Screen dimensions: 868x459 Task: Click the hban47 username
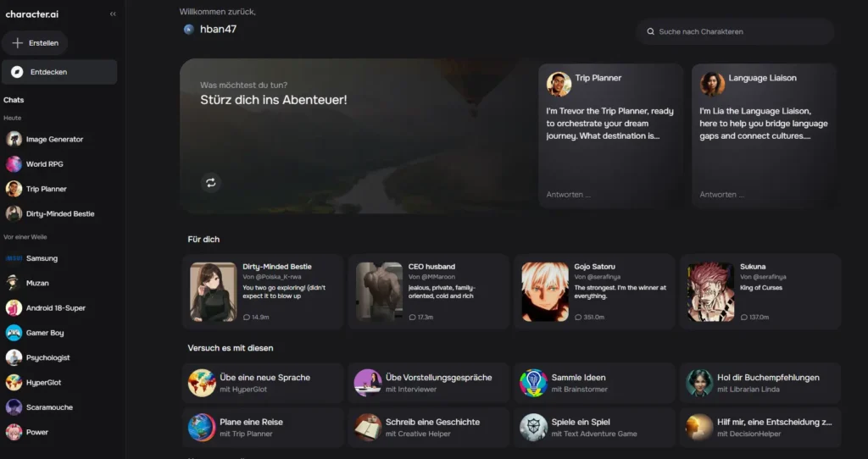coord(218,30)
